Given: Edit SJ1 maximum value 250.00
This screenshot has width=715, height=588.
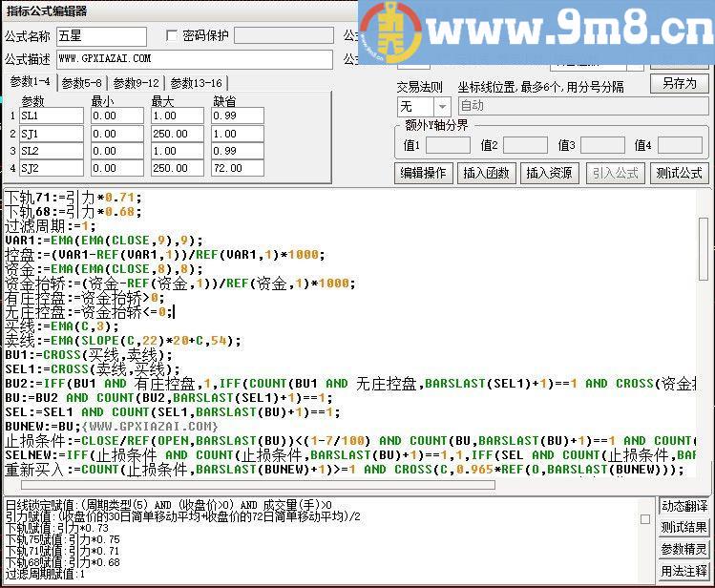Looking at the screenshot, I should tap(178, 134).
